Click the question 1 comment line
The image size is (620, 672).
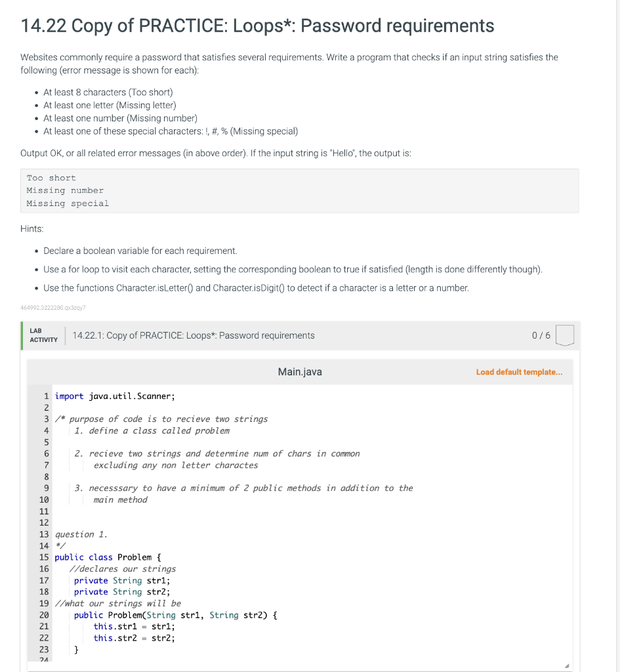coord(77,534)
